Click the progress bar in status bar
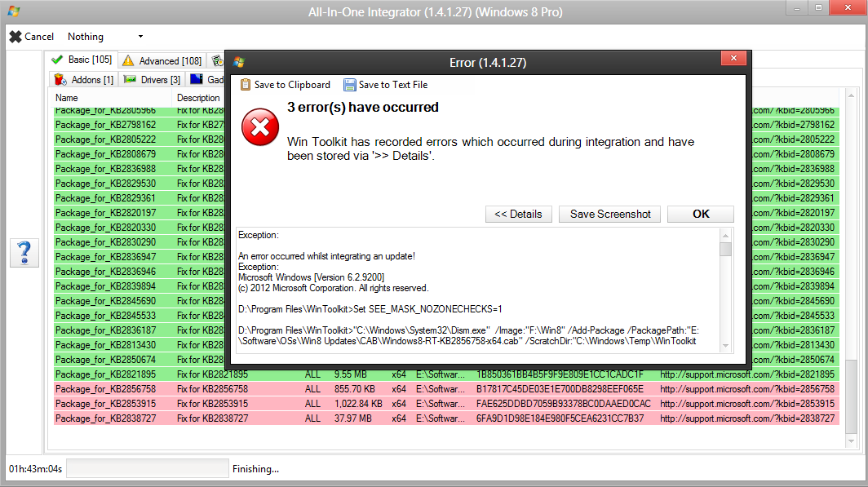 click(x=147, y=468)
